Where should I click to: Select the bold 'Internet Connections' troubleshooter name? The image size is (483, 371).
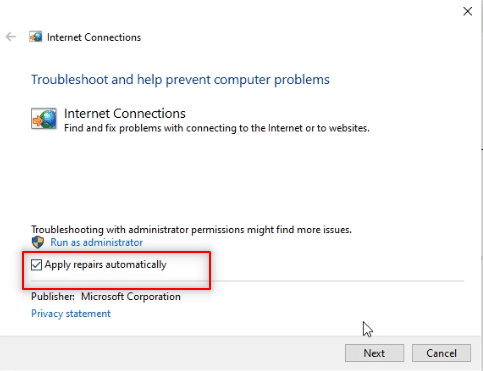click(x=125, y=114)
